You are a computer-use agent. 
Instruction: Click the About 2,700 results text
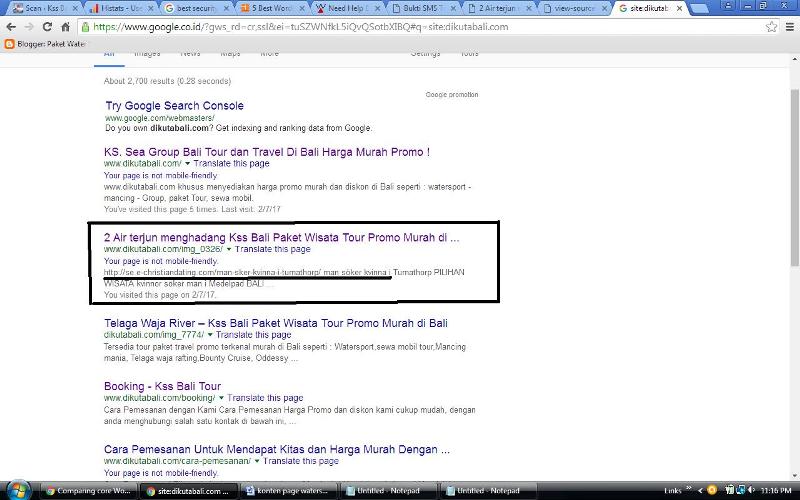pos(167,81)
